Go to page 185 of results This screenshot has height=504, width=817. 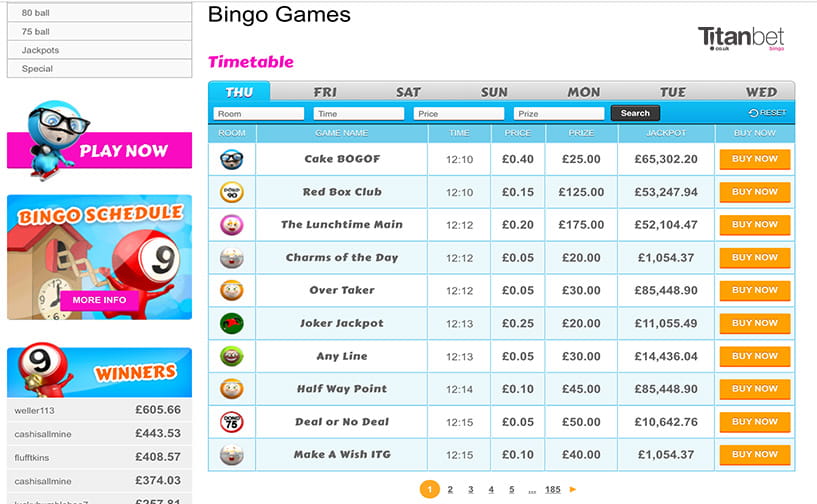coord(552,489)
